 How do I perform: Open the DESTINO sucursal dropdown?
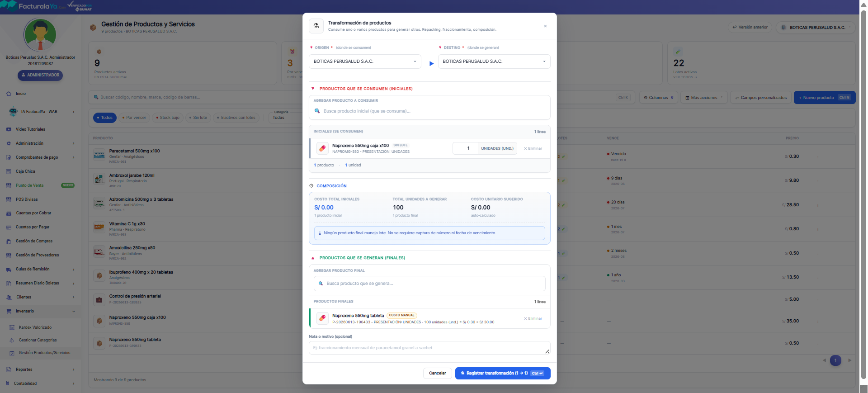click(494, 62)
